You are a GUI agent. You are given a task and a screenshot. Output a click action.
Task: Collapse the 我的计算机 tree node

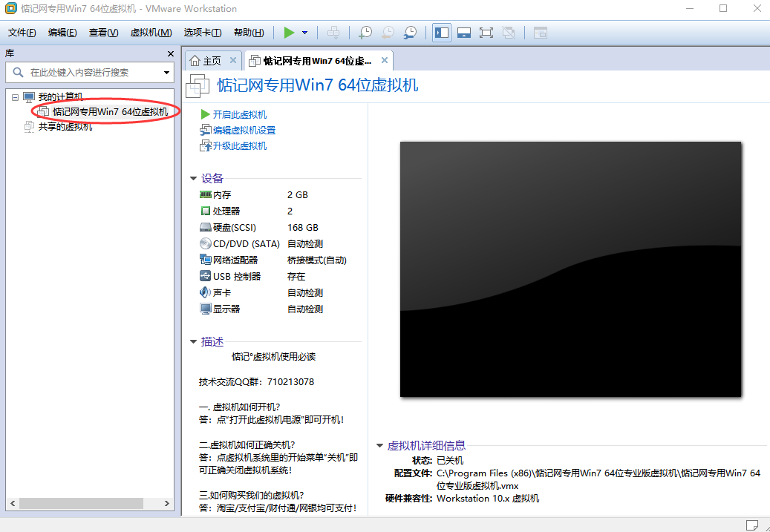point(16,97)
